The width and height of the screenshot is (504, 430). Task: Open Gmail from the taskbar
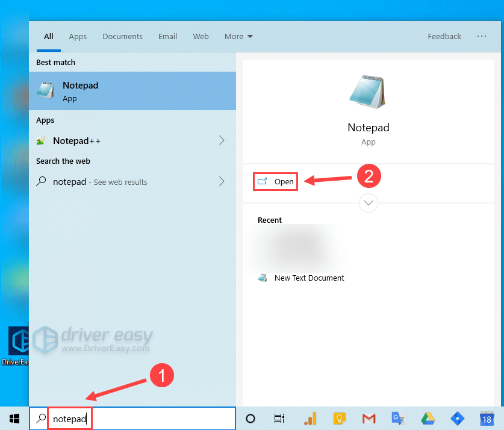(369, 419)
